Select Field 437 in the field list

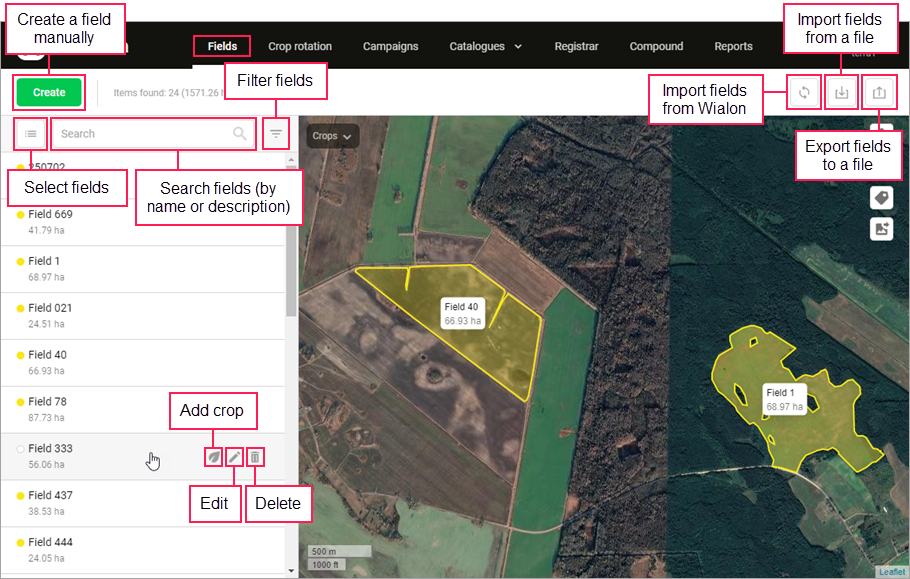tap(50, 496)
